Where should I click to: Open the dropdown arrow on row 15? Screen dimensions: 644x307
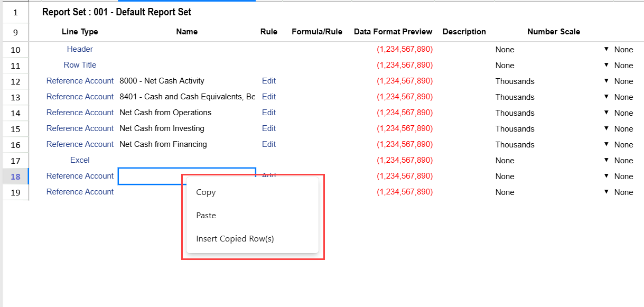(606, 128)
